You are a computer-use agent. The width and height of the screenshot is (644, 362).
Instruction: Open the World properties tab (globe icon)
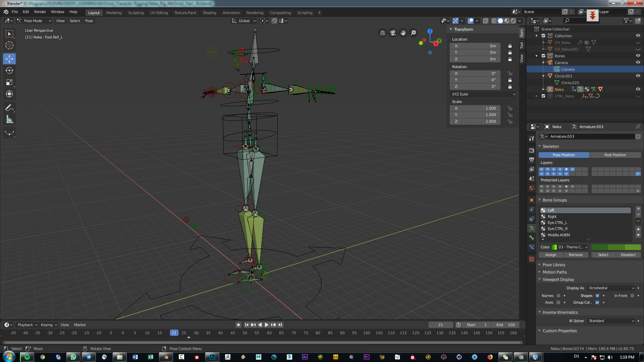(532, 188)
